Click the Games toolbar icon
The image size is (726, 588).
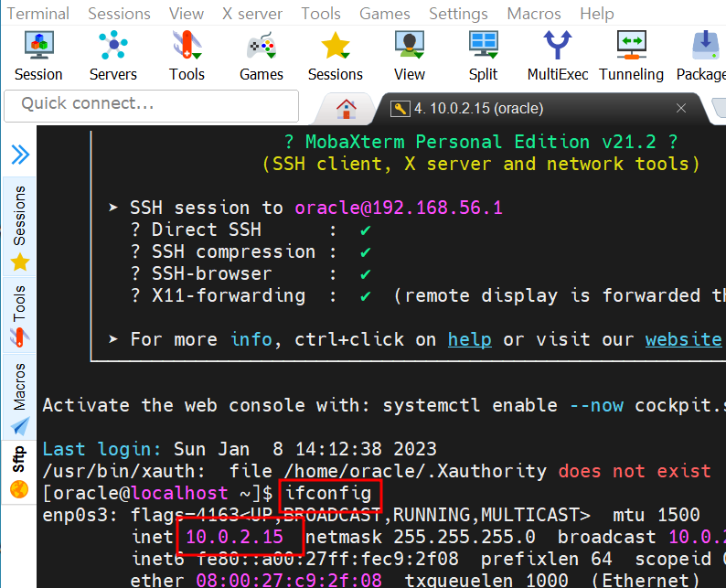click(x=262, y=56)
